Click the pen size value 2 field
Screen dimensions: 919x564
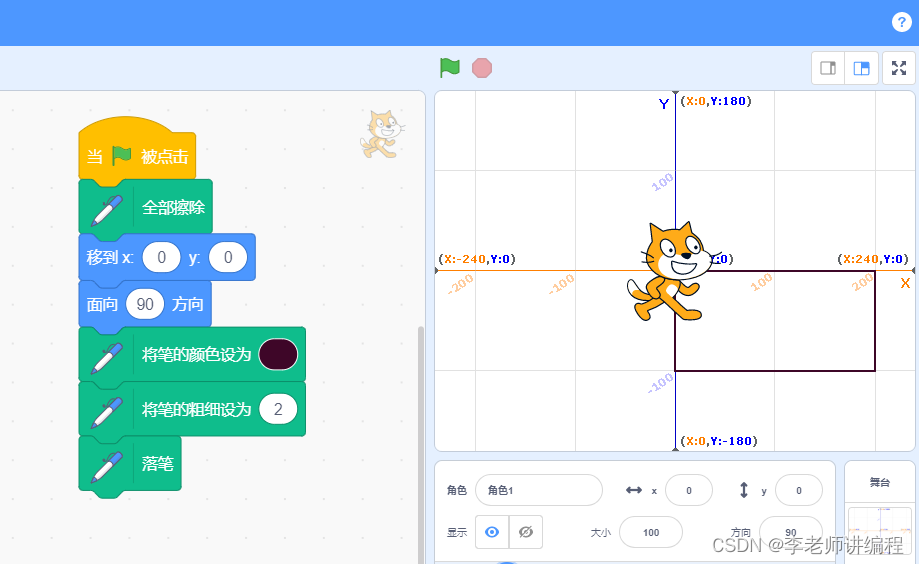[278, 409]
